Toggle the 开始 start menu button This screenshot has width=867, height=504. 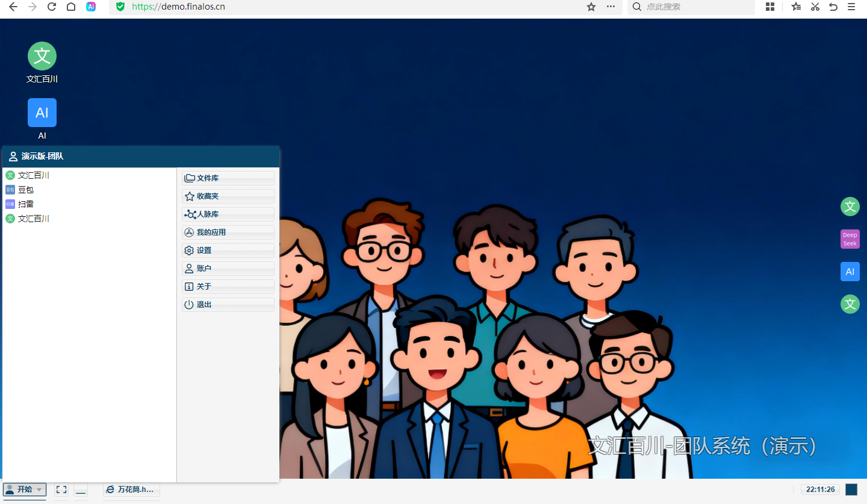[25, 490]
